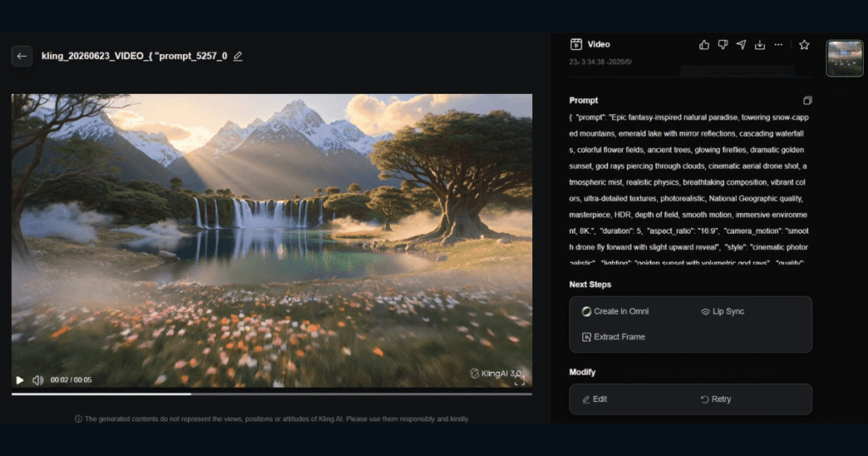The height and width of the screenshot is (456, 868).
Task: Click the Video type icon
Action: [576, 44]
